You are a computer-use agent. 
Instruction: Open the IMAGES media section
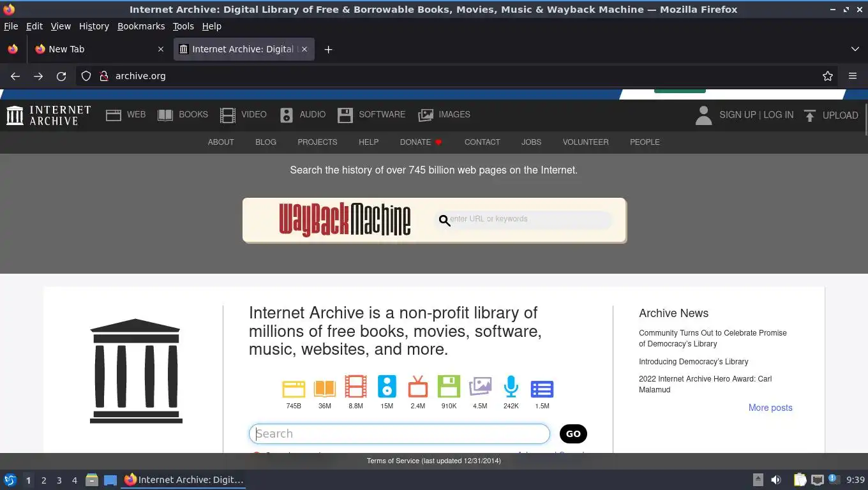[444, 115]
